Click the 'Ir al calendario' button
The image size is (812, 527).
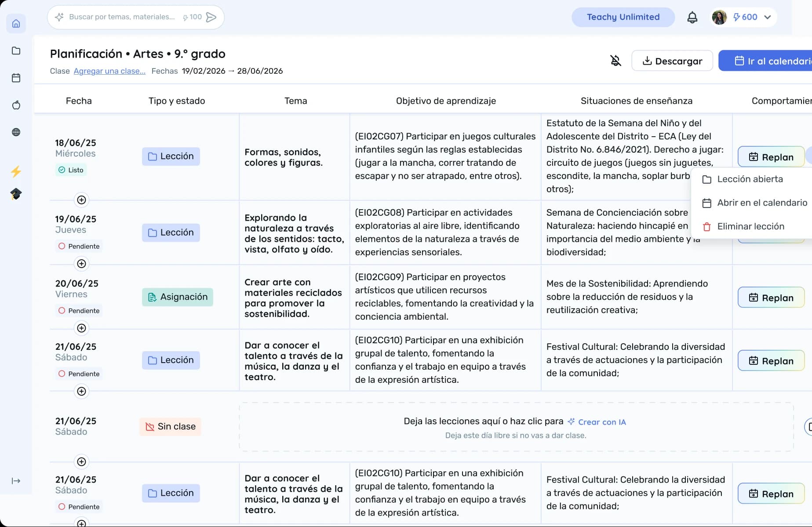(765, 61)
